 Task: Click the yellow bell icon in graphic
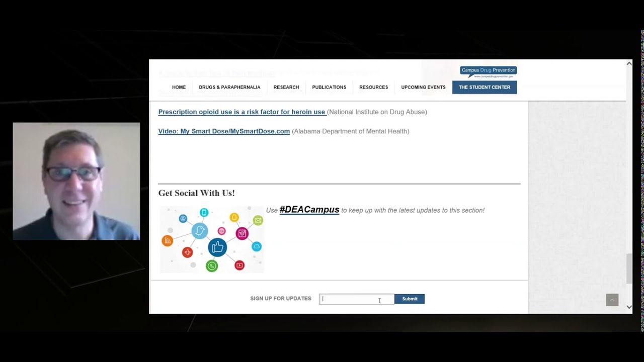pyautogui.click(x=234, y=217)
